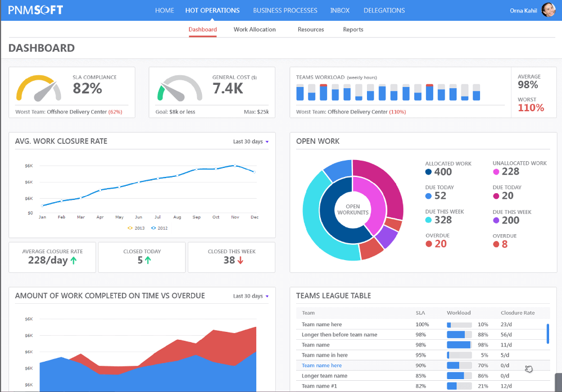Viewport: 562px width, 392px height.
Task: Click the PNMSOFT logo
Action: pos(35,10)
